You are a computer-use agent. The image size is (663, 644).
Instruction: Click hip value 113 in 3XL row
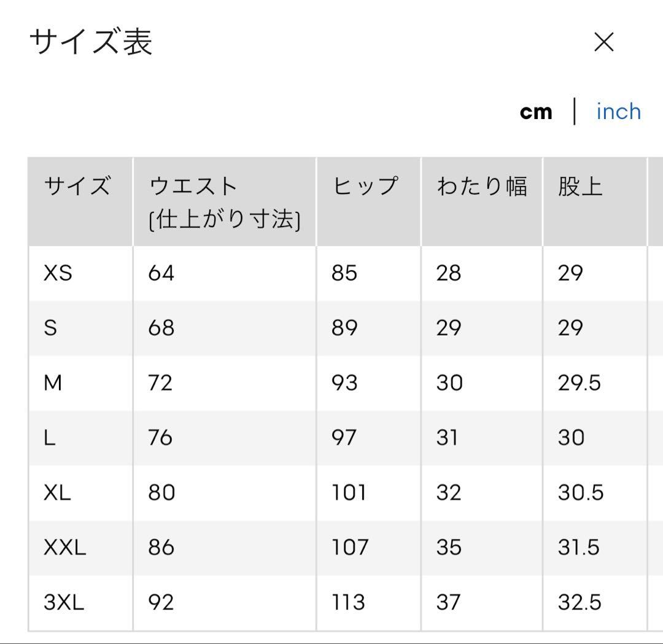point(349,602)
